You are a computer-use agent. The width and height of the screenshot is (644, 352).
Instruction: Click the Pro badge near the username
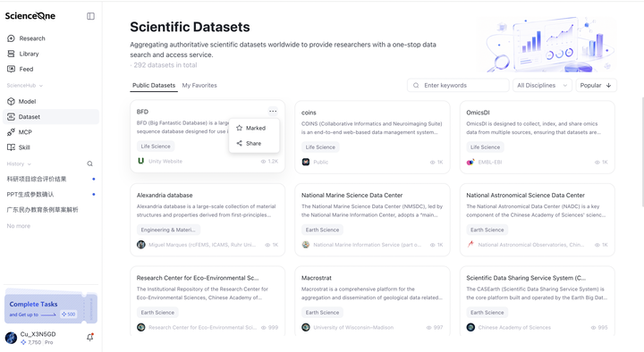tap(49, 342)
